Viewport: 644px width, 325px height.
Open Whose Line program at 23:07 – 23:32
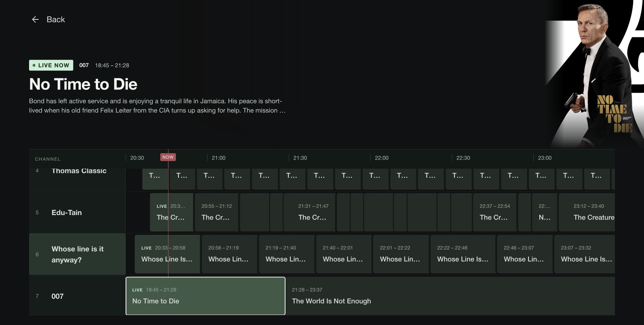tap(584, 254)
